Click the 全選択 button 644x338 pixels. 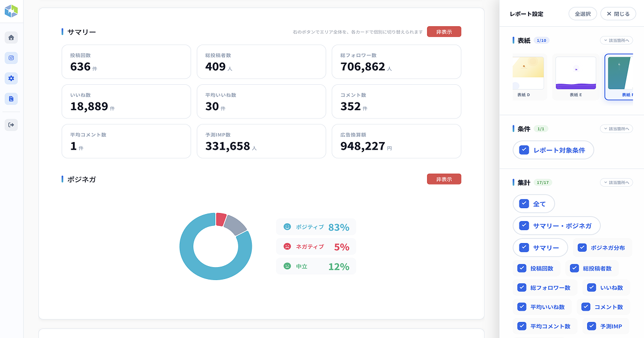[582, 14]
